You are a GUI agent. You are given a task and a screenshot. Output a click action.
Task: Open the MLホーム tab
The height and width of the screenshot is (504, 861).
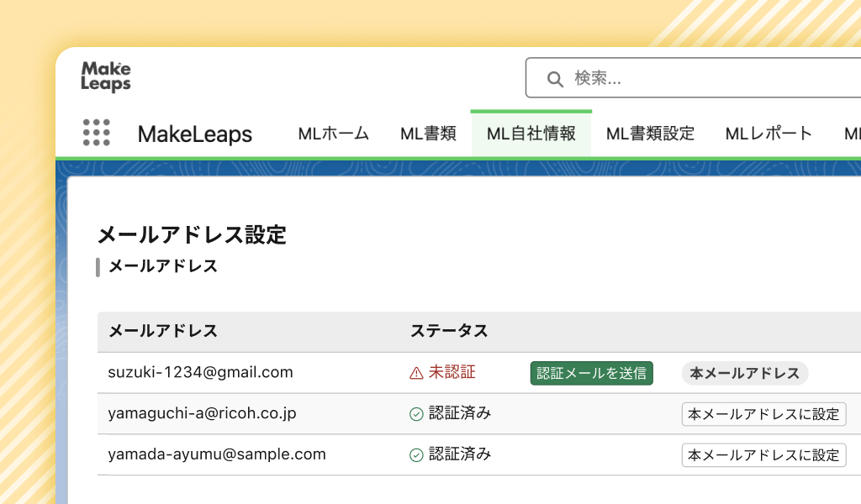[x=333, y=134]
